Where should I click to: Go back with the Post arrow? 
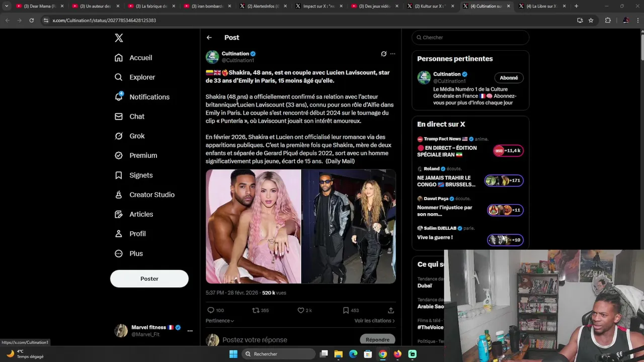[x=209, y=38]
